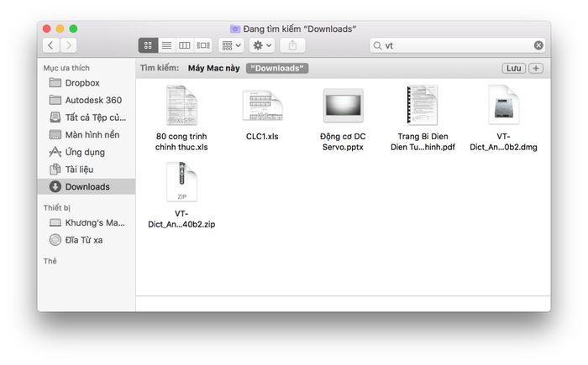588x365 pixels.
Task: Select the VT-Dict zip file icon
Action: [181, 184]
